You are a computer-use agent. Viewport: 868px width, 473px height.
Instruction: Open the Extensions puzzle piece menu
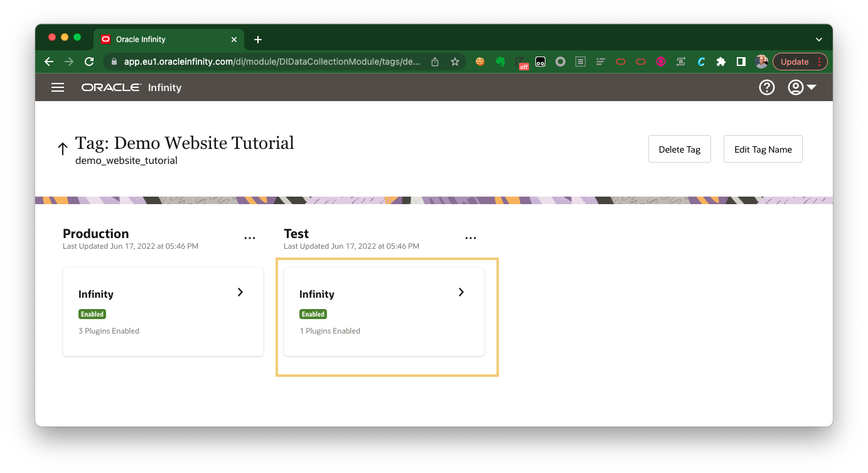(721, 62)
